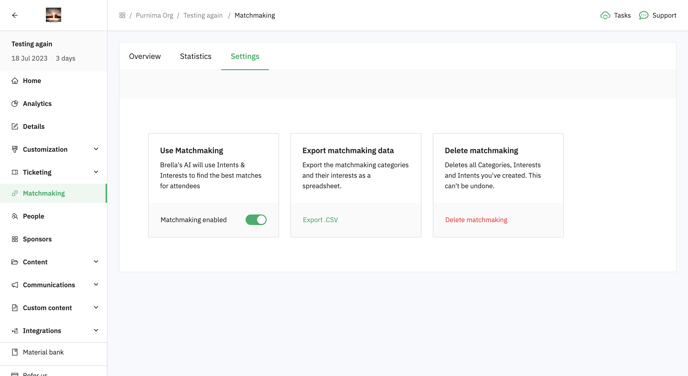Open Material bank in sidebar
Screen dimensions: 688x376
pyautogui.click(x=43, y=352)
